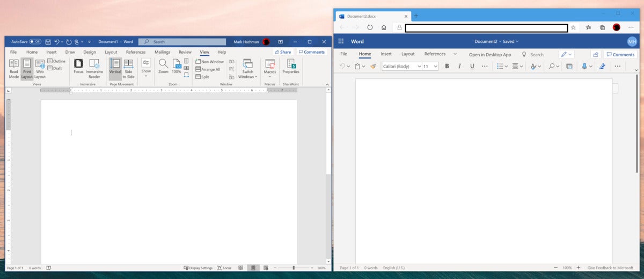Click zoom in plus in Word Online status bar
The height and width of the screenshot is (279, 644).
tap(578, 267)
